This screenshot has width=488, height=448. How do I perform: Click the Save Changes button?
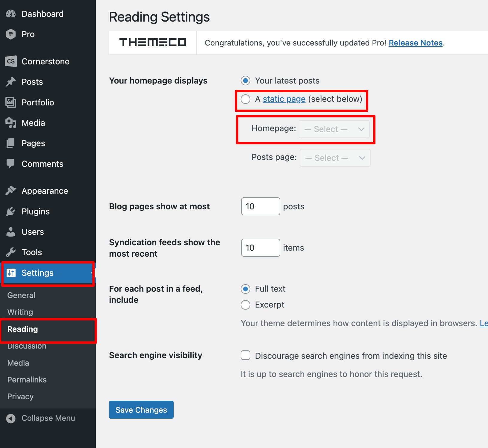(x=141, y=410)
